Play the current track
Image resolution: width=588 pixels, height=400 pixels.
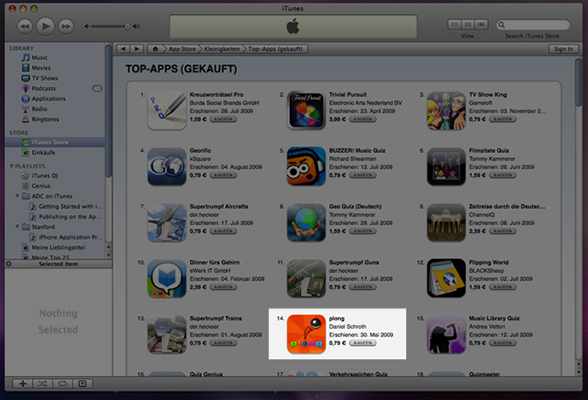click(45, 26)
